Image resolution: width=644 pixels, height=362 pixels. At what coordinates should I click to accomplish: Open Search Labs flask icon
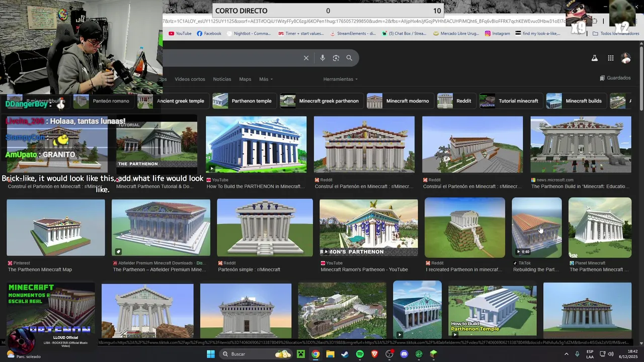[x=594, y=58]
